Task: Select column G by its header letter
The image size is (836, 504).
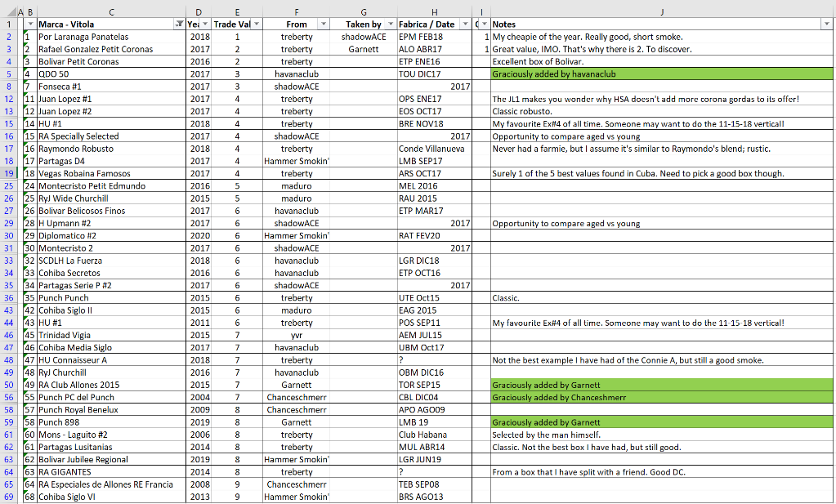Action: [363, 11]
